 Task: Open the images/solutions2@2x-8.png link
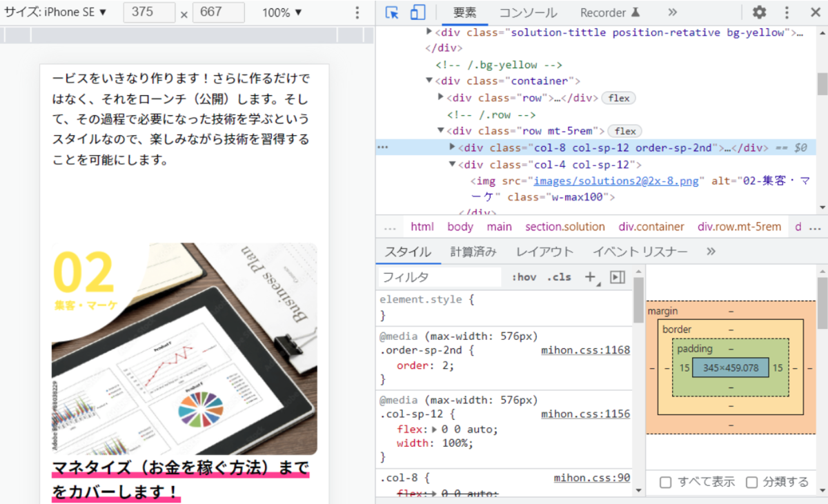616,181
